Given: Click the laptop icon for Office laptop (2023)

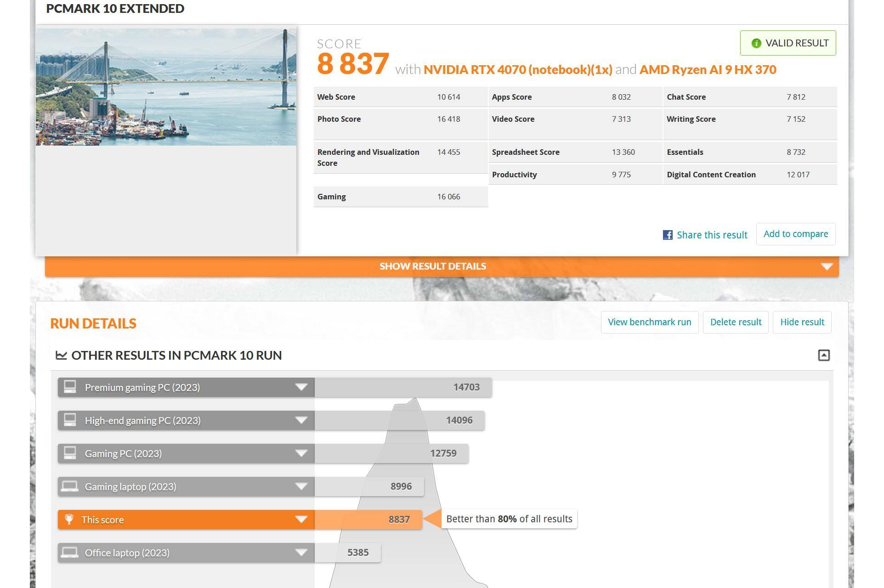Looking at the screenshot, I should (70, 552).
